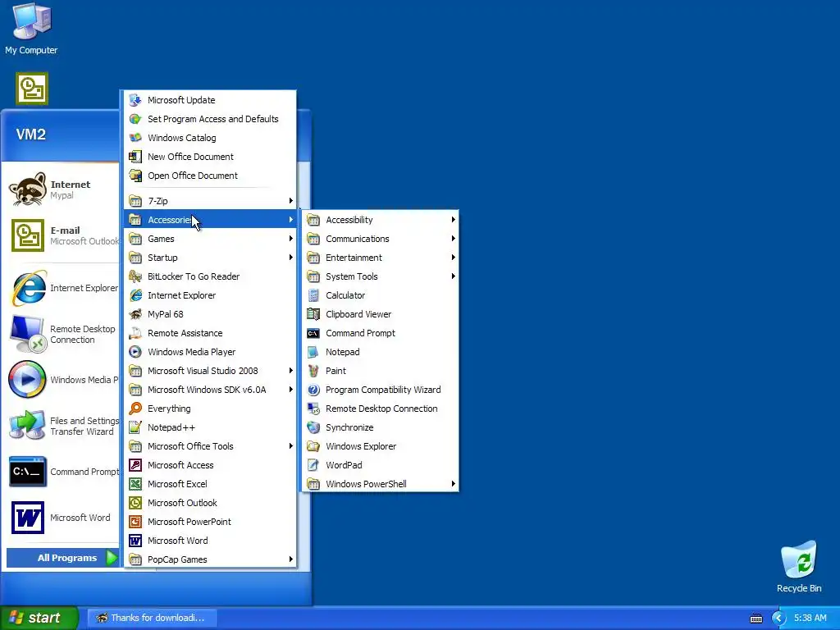Click the BitLocker To Go Reader icon
840x630 pixels.
pyautogui.click(x=135, y=276)
